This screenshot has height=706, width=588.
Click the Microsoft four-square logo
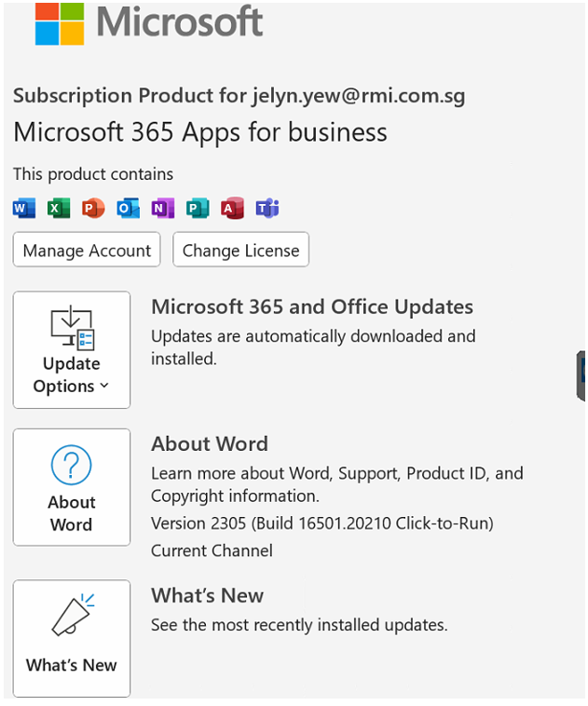pyautogui.click(x=60, y=24)
